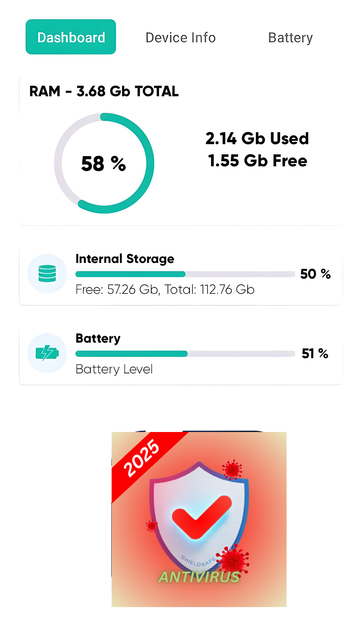The height and width of the screenshot is (644, 362).
Task: Tap the Internal Storage progress bar
Action: (185, 274)
